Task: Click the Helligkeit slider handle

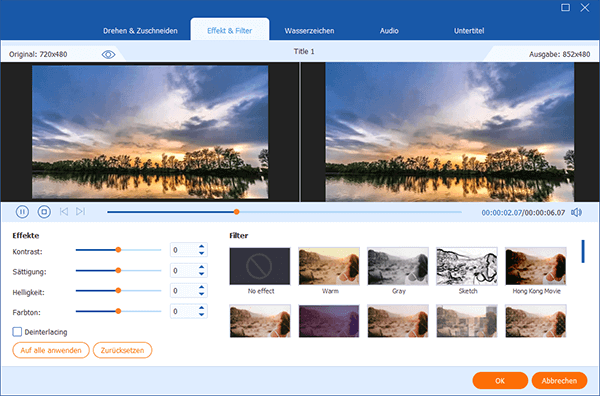Action: tap(118, 291)
